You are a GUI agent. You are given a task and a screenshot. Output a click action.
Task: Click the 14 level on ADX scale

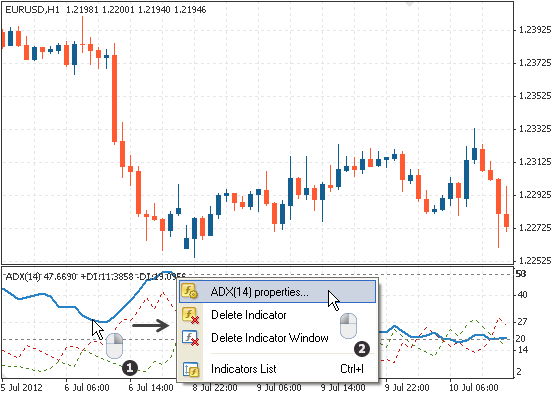(522, 350)
